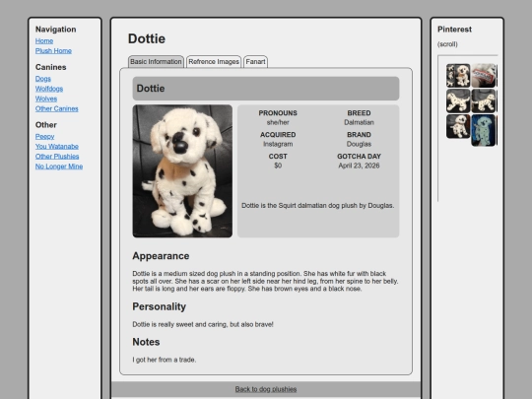Click the Instagram acquired value
This screenshot has height=399, width=532.
tap(278, 144)
